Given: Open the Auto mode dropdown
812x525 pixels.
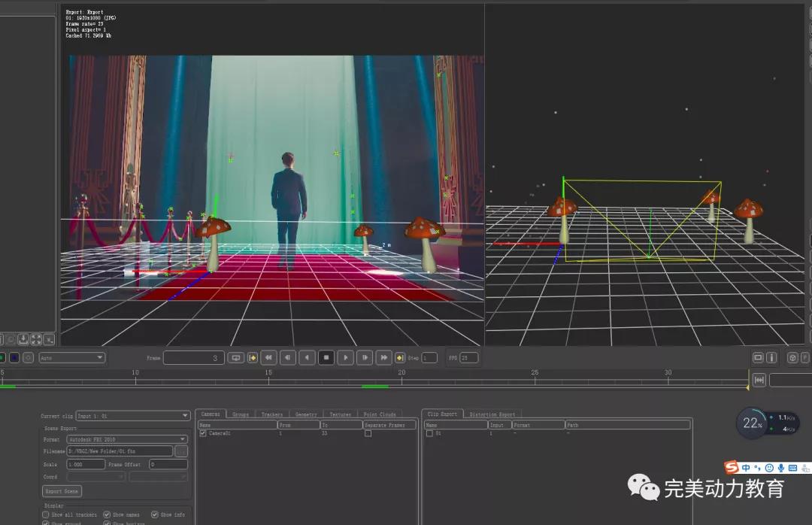Looking at the screenshot, I should (x=72, y=358).
